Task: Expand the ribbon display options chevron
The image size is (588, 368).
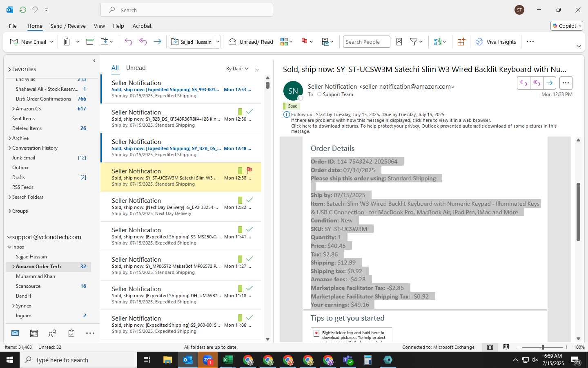Action: coord(579,46)
